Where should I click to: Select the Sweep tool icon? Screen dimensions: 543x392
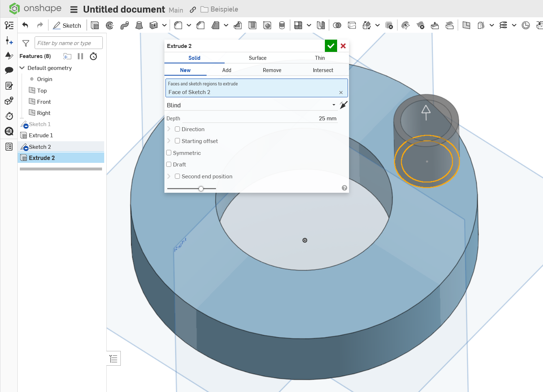pos(124,25)
